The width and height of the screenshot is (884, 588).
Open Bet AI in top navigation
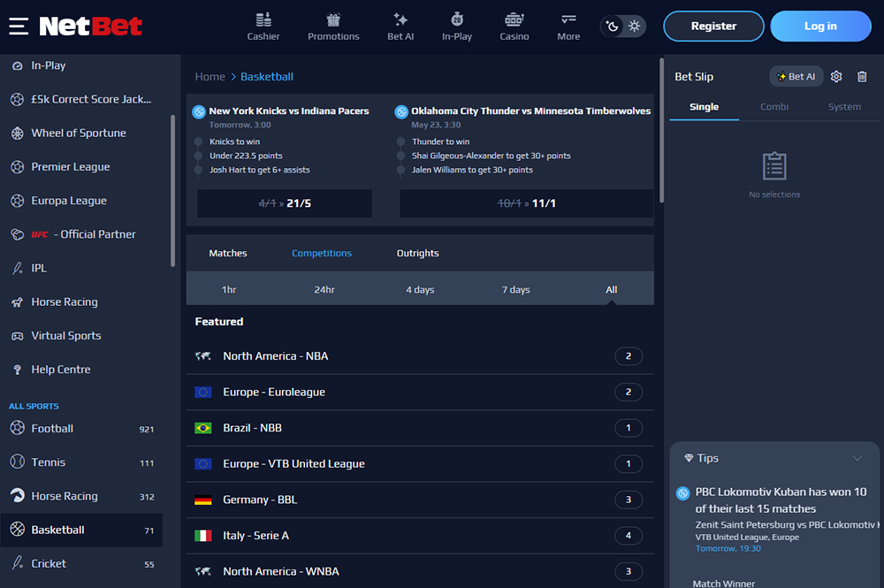point(400,27)
